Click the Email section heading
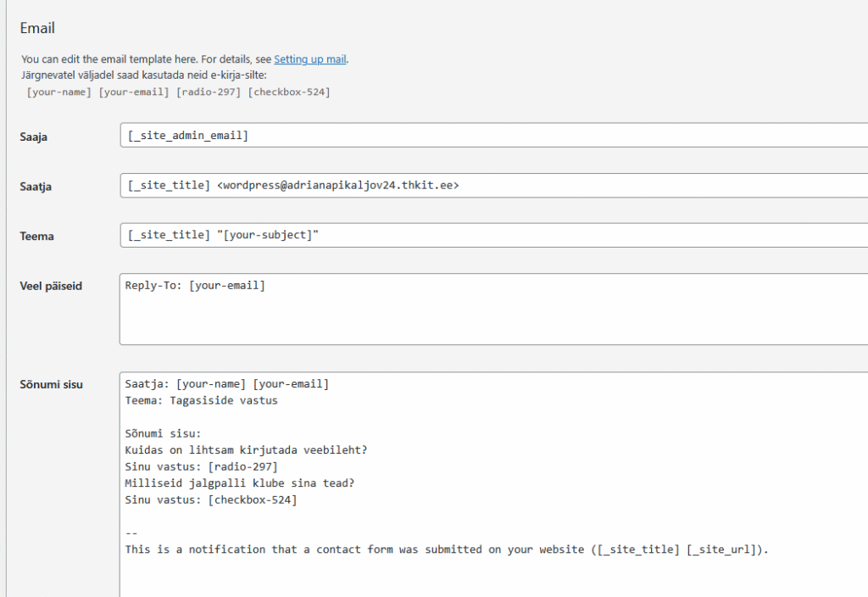868x597 pixels. tap(37, 28)
